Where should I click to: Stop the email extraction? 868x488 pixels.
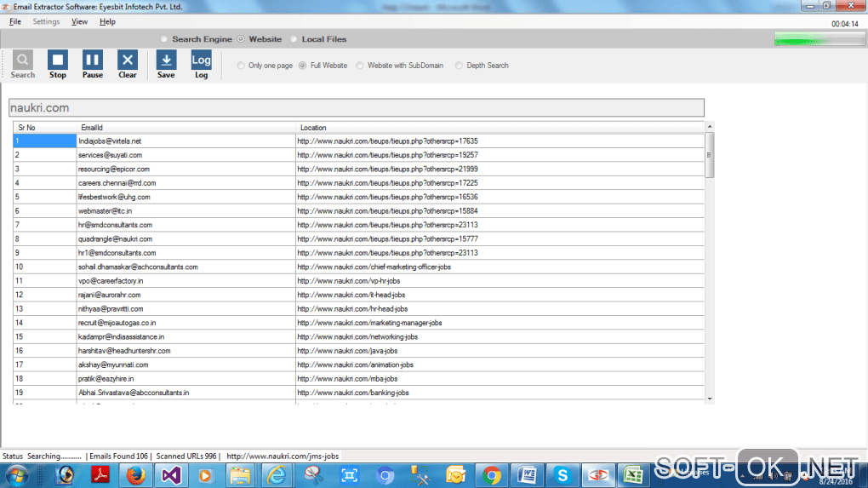click(58, 64)
